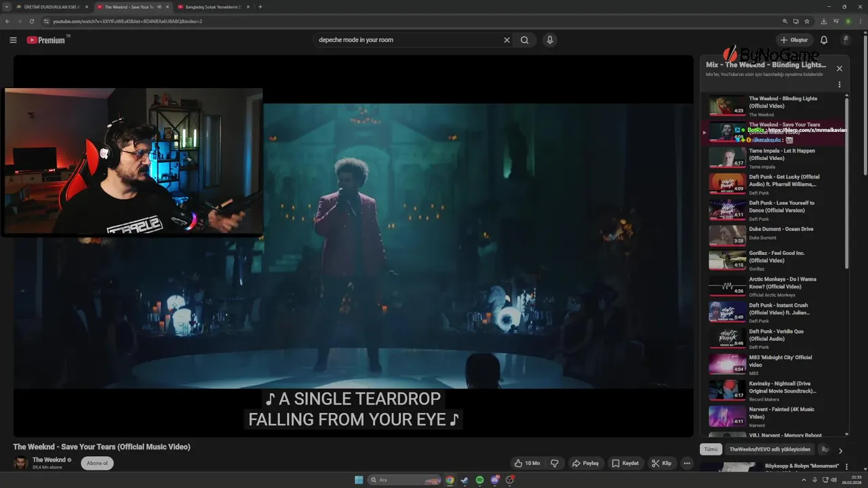Image resolution: width=868 pixels, height=488 pixels.
Task: Like the video (10 Mn thumbs up)
Action: point(527,464)
